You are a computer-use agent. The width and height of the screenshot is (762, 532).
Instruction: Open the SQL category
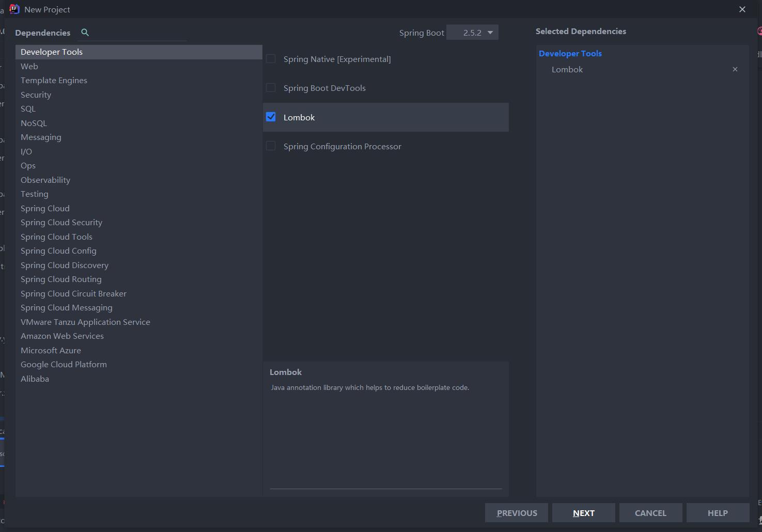click(139, 108)
